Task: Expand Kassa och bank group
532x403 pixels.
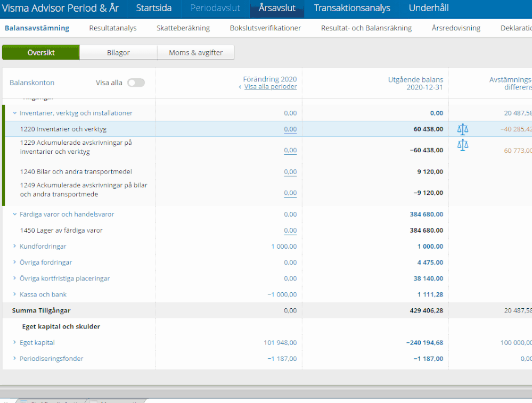Action: coord(15,294)
